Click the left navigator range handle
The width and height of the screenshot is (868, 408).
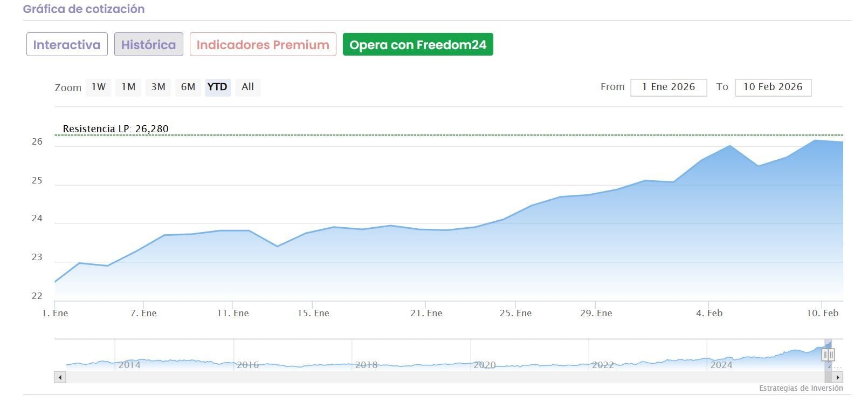tap(825, 355)
